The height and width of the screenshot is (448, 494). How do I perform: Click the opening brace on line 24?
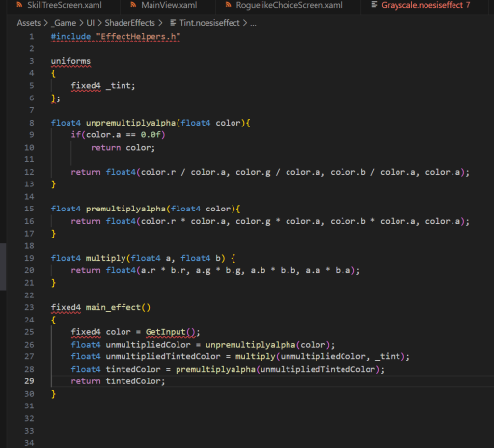click(x=53, y=320)
